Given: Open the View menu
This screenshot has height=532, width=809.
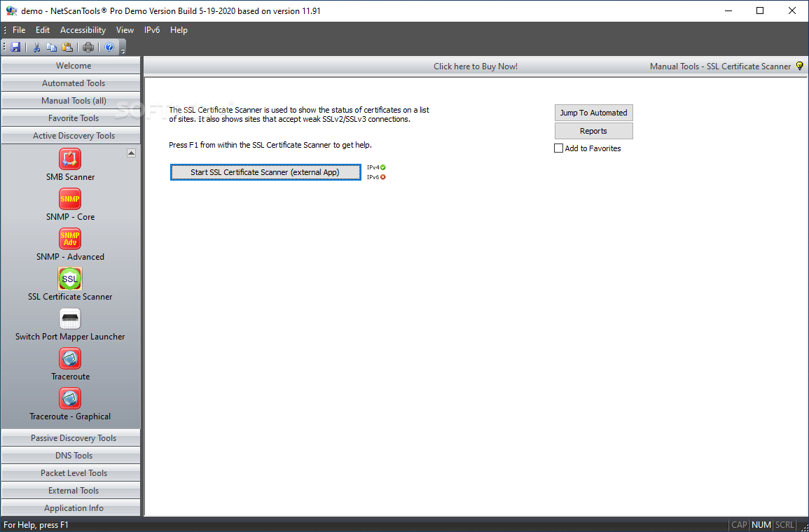Looking at the screenshot, I should click(125, 30).
